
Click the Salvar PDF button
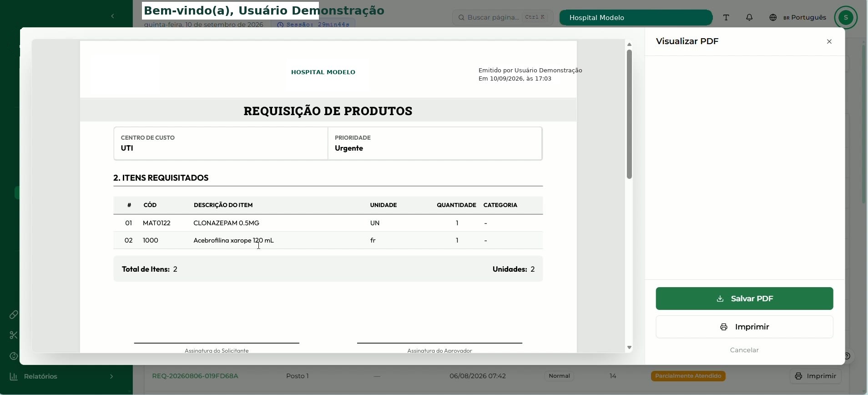click(744, 299)
